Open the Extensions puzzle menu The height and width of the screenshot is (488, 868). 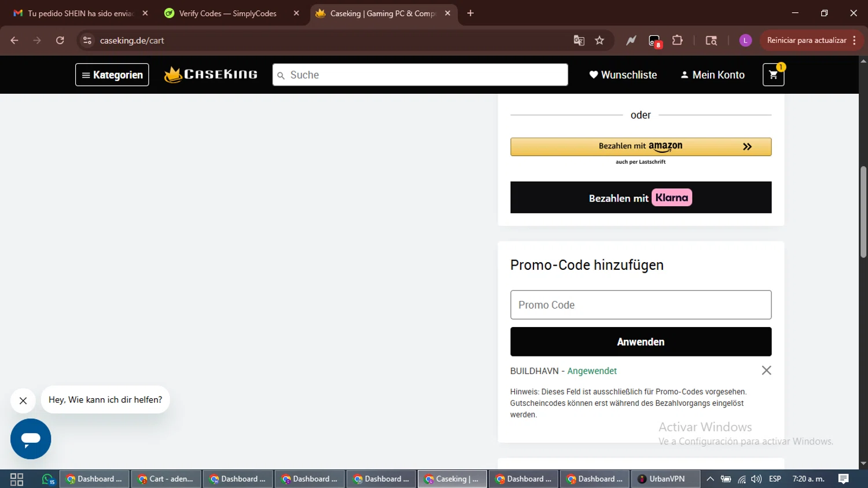click(x=677, y=41)
